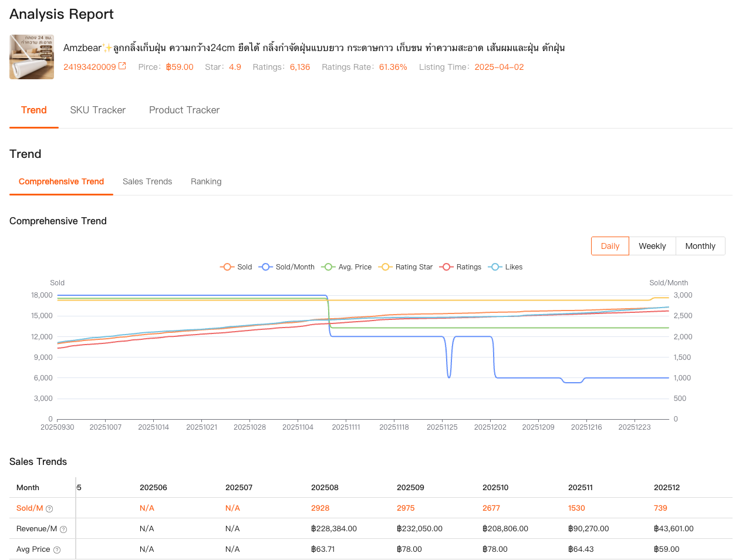Toggle Rating Star legend item
Viewport: 739px width, 560px height.
click(x=406, y=267)
